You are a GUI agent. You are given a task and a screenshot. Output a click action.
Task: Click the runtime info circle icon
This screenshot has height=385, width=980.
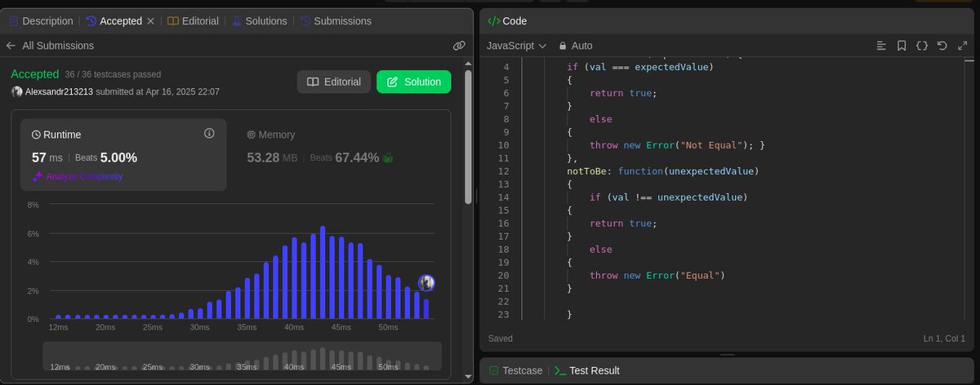[x=209, y=133]
